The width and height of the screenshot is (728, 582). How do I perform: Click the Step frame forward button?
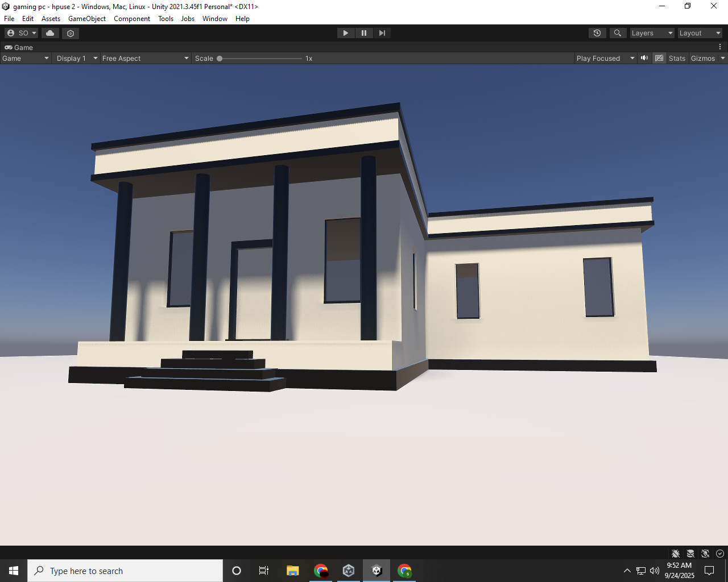[x=382, y=33]
